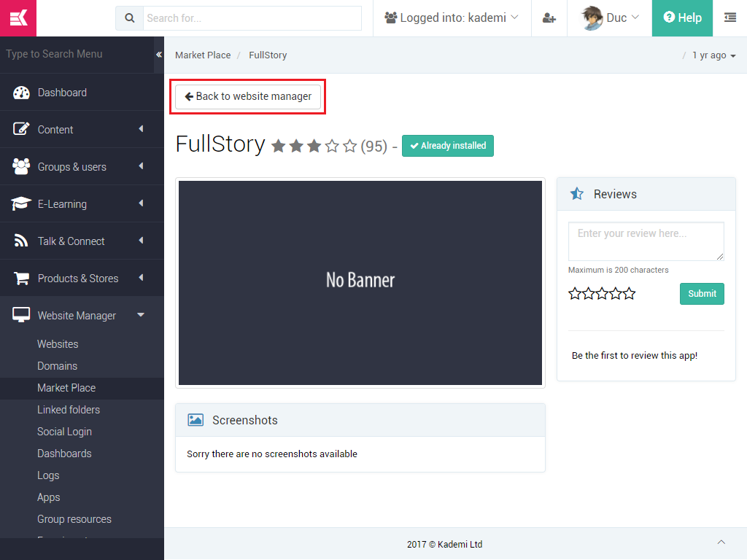Submit the review
The height and width of the screenshot is (560, 747).
click(x=702, y=294)
